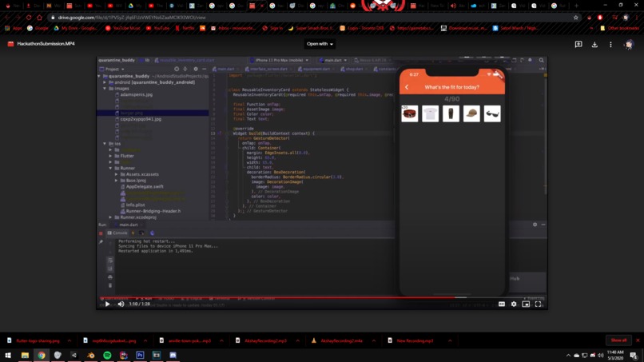Viewport: 644px width, 362px height.
Task: Play the HackathonSubmission video
Action: [108, 304]
